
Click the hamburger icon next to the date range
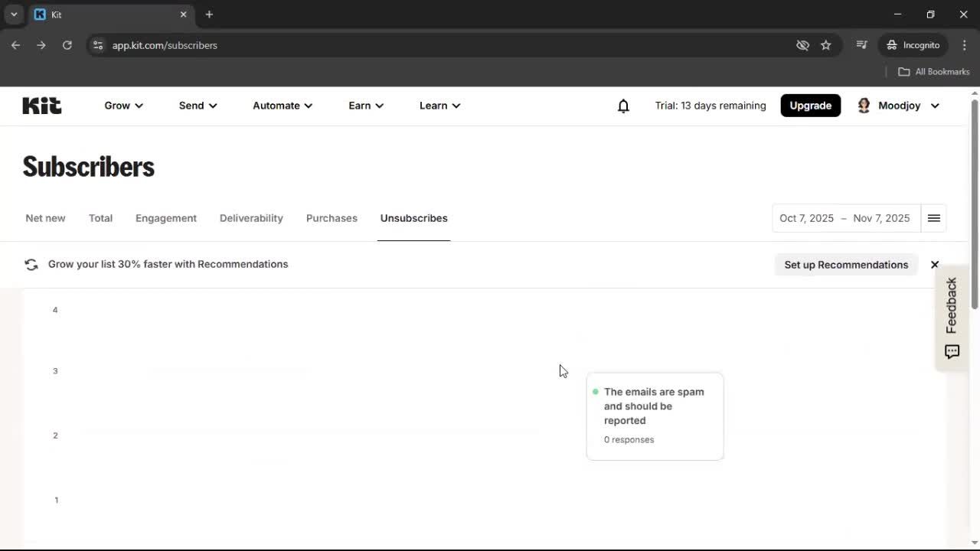pos(933,218)
